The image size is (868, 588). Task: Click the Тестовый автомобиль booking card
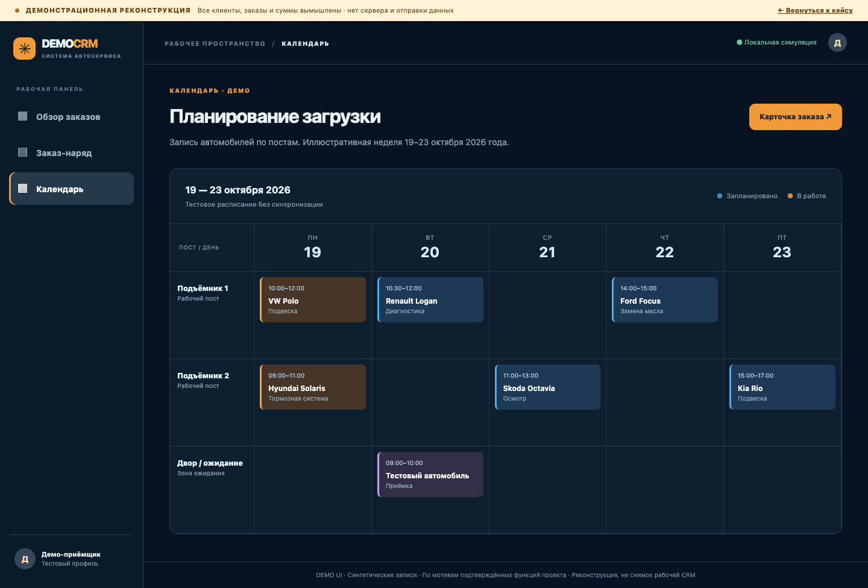(430, 475)
